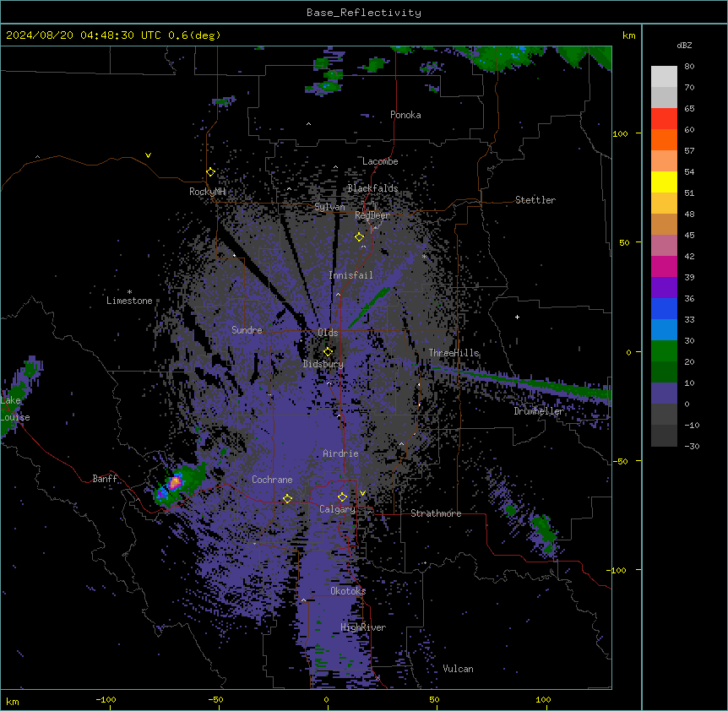Screen dimensions: 728x711
Task: Click the 45 value on dBZ scale
Action: (689, 236)
